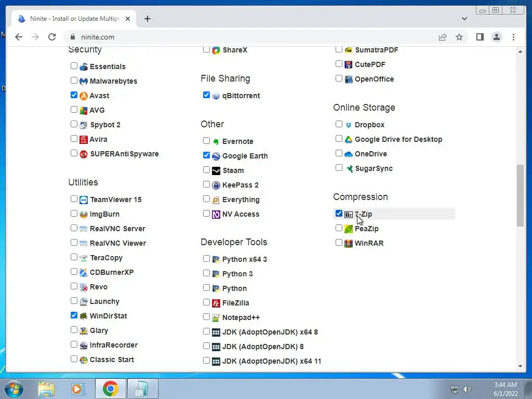Image resolution: width=532 pixels, height=399 pixels.
Task: Click the volume speaker tray icon
Action: tap(467, 389)
